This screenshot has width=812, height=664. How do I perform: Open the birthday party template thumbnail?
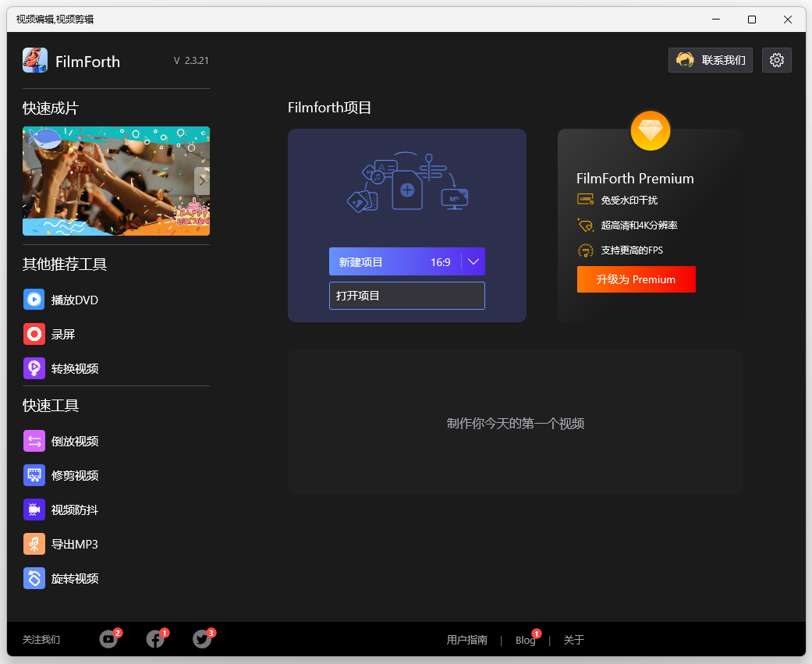pos(116,181)
